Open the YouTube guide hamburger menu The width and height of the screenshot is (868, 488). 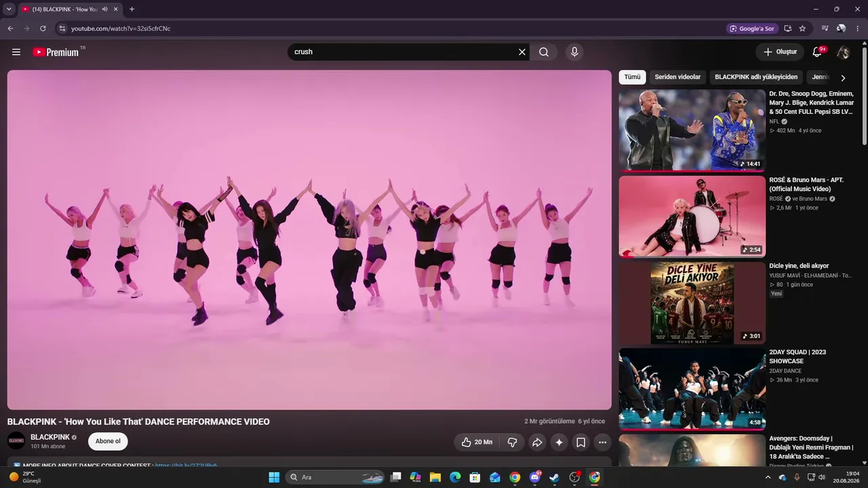tap(16, 52)
